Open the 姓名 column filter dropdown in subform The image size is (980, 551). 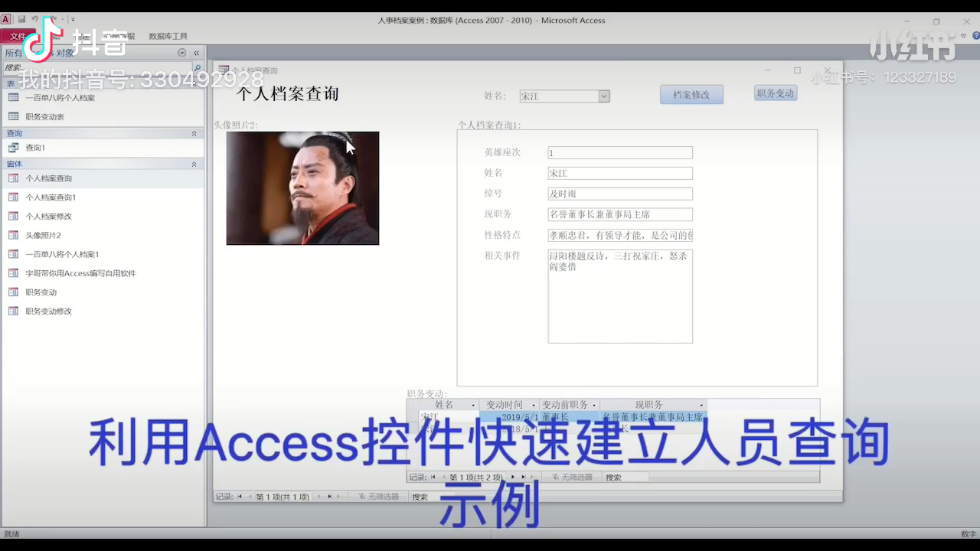[x=473, y=405]
